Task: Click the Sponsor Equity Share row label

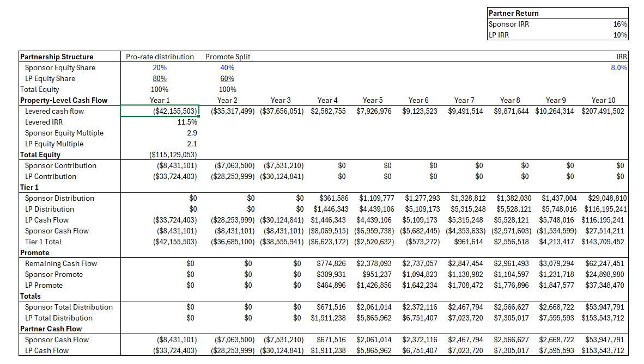Action: point(60,67)
